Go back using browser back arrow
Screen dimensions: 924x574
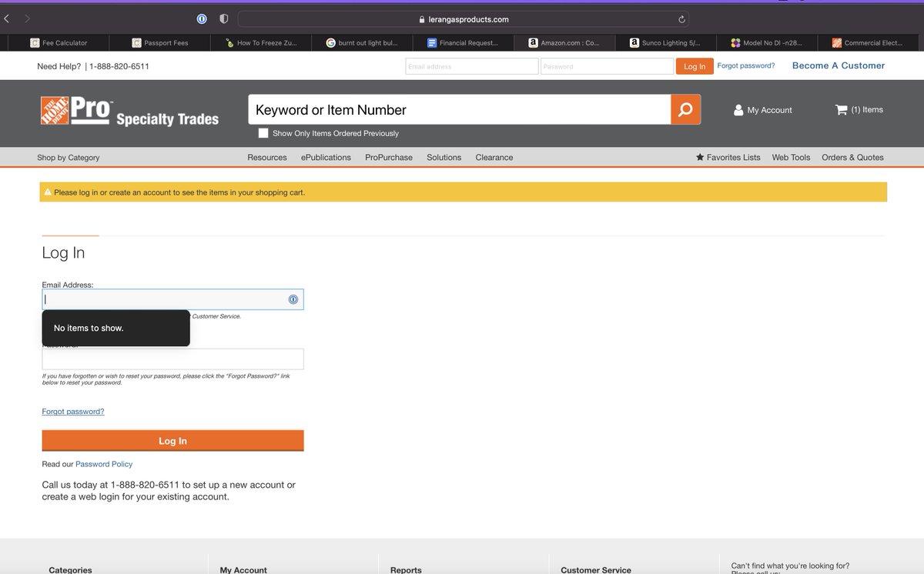point(7,18)
